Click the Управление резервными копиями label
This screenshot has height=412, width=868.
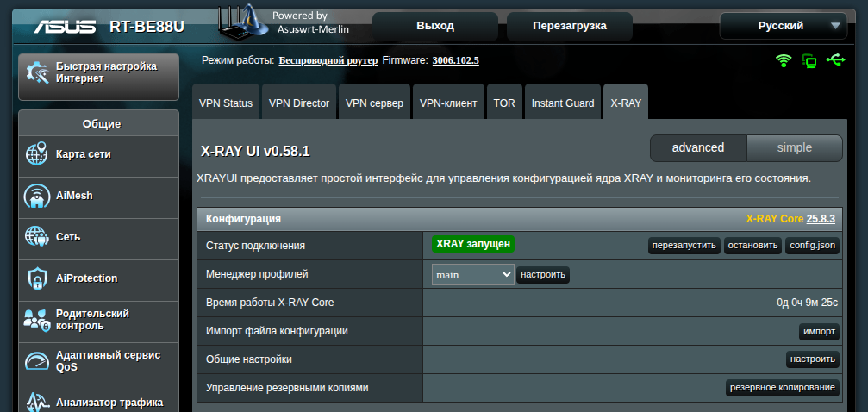(x=287, y=388)
